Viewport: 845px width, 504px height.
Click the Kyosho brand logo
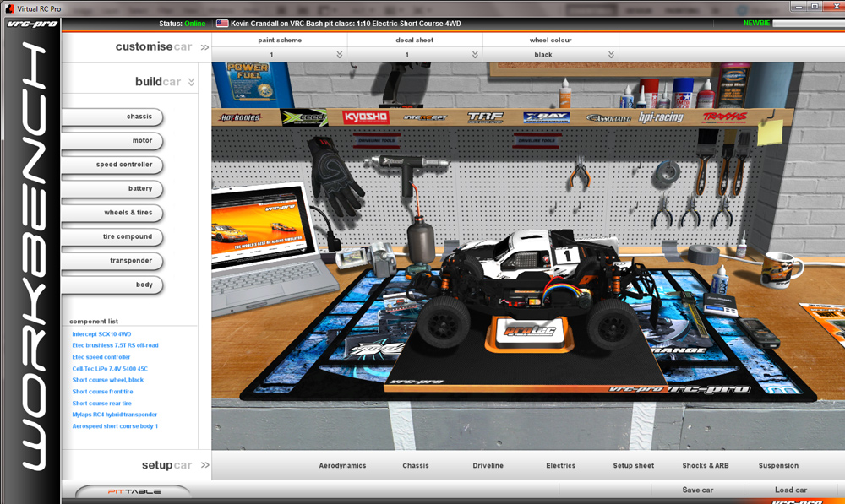pos(366,117)
